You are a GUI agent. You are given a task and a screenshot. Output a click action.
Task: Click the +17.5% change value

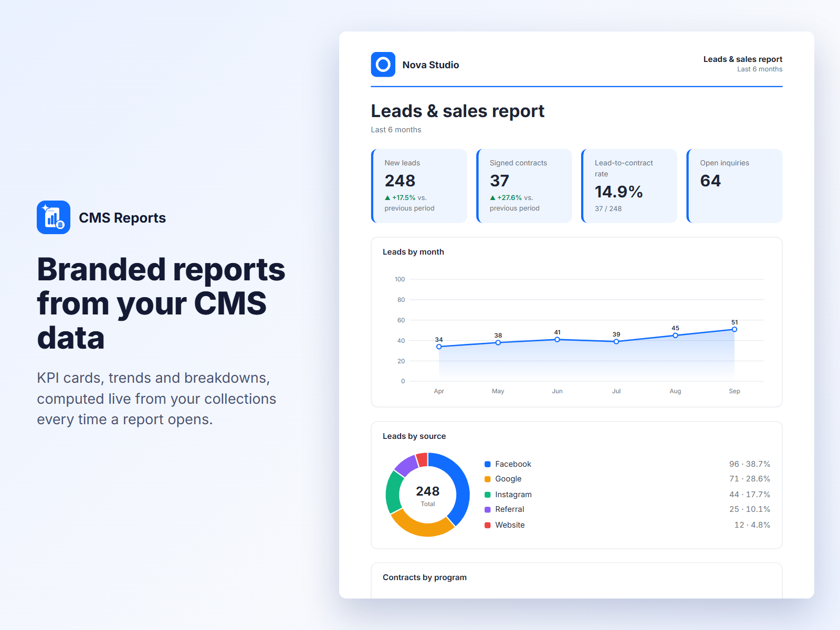tap(404, 198)
